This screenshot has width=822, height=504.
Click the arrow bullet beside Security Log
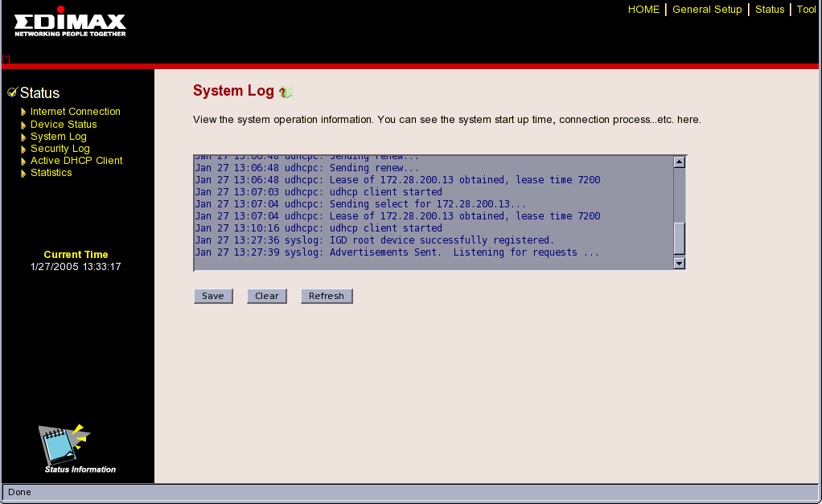[x=24, y=150]
